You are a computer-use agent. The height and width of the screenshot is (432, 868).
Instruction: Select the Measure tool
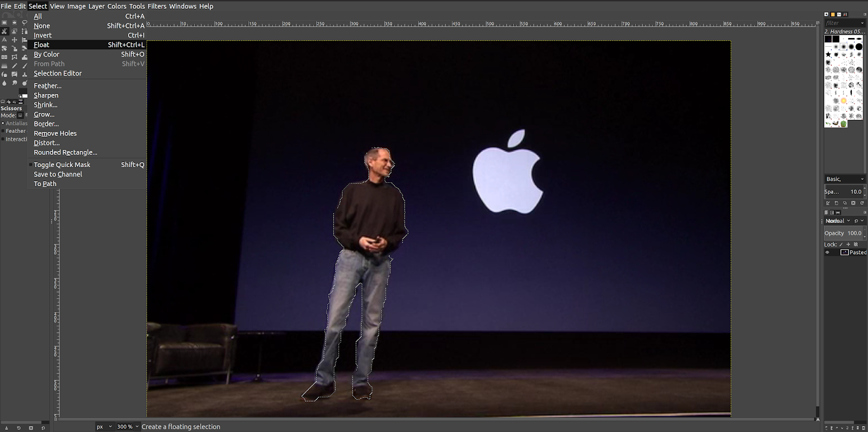(4, 40)
